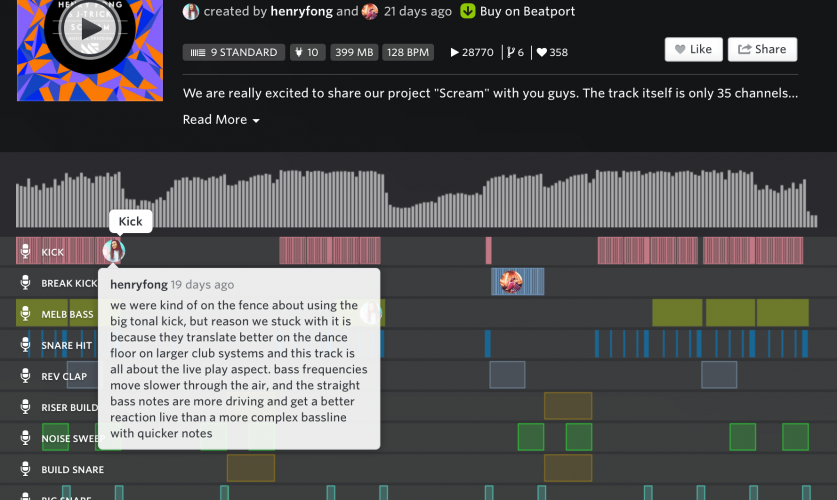Click the commenter avatar on the KICK track
This screenshot has width=837, height=500.
click(x=114, y=251)
